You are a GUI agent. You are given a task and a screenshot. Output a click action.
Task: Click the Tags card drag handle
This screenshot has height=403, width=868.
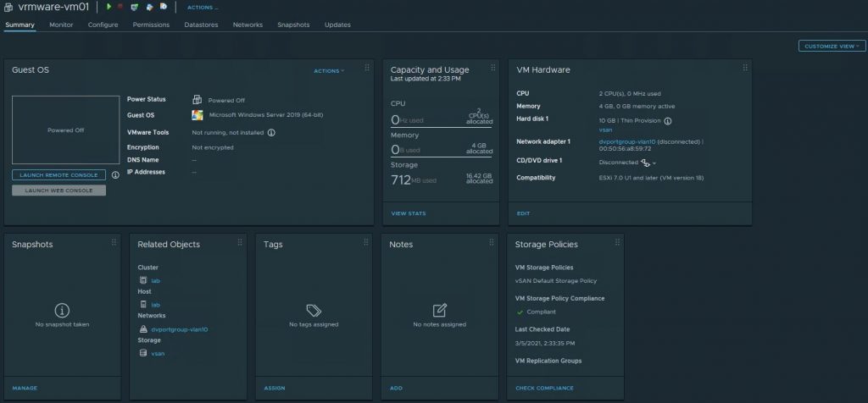pyautogui.click(x=366, y=242)
